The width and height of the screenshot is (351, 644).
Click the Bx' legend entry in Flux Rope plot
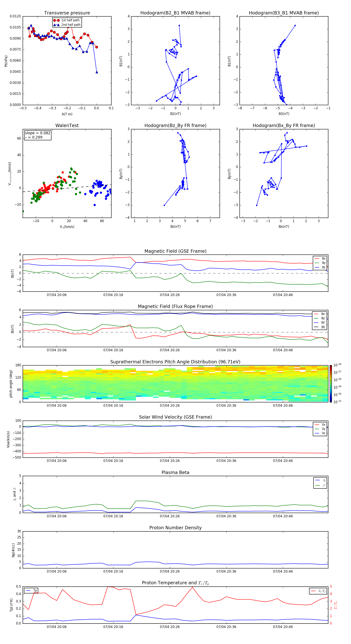[x=320, y=314]
